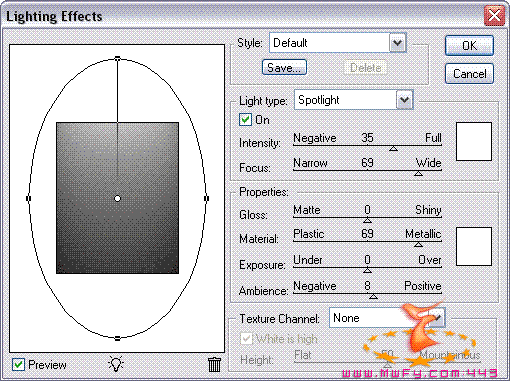Click the bottom ellipse handle in the preview

[117, 338]
